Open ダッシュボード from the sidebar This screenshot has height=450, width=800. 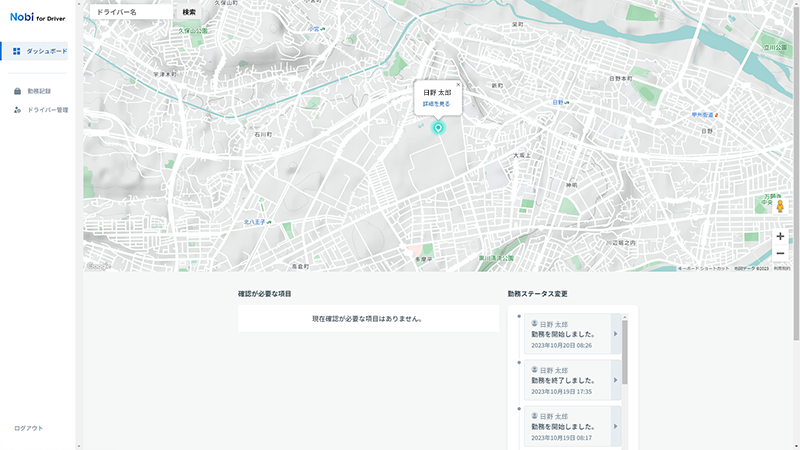(x=40, y=50)
